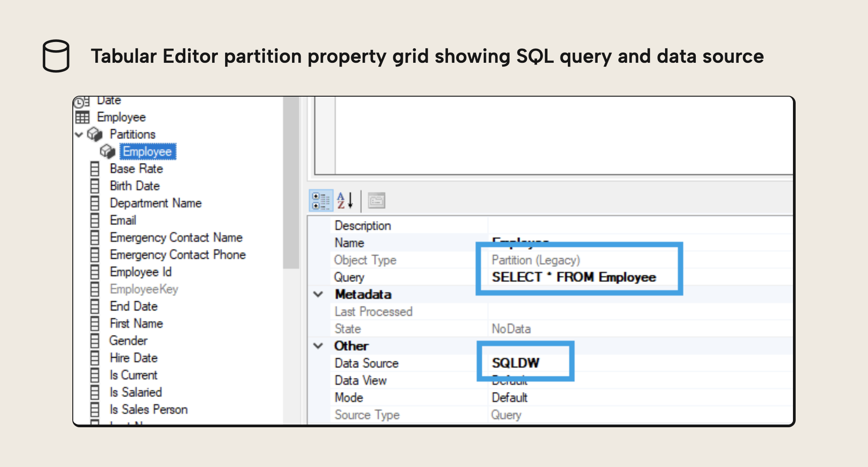Click the Data View property label
Image resolution: width=868 pixels, height=467 pixels.
(x=360, y=380)
